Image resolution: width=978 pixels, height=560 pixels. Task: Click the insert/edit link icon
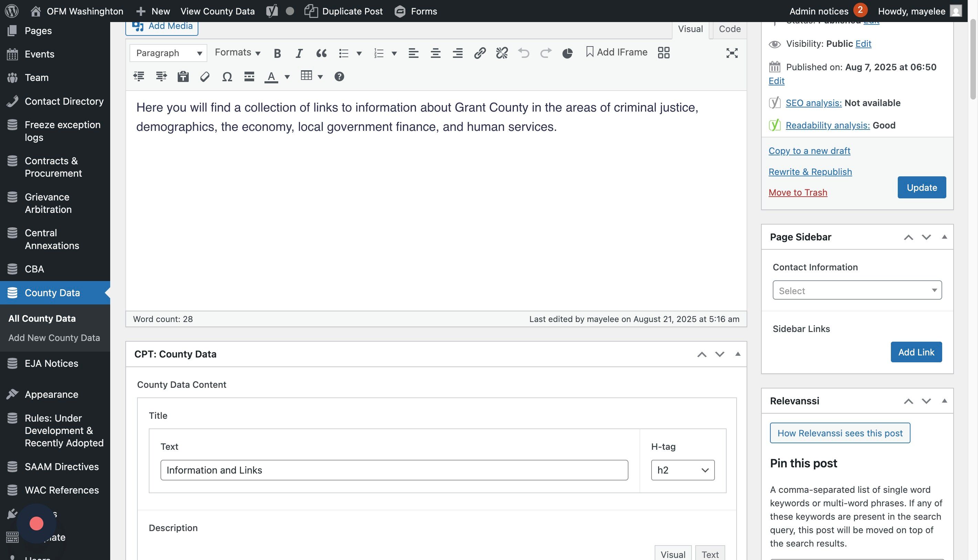coord(480,53)
